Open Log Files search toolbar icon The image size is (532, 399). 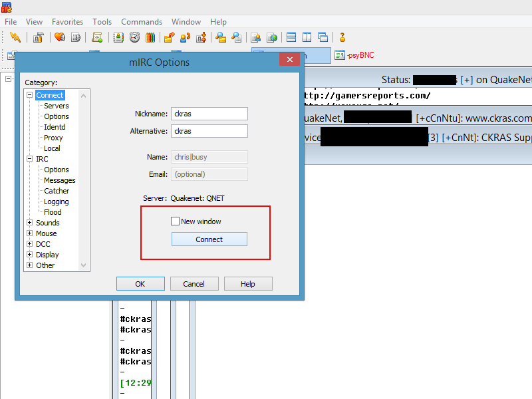(237, 37)
